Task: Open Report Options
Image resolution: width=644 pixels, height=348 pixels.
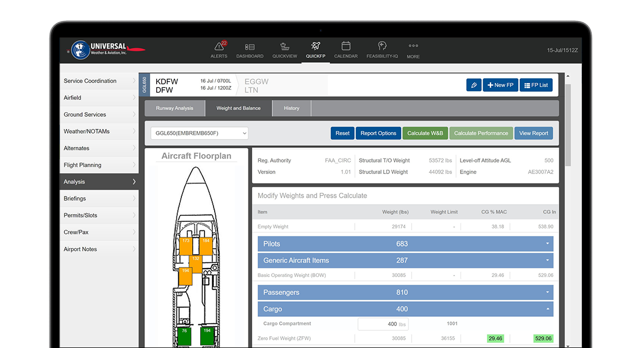Action: pyautogui.click(x=378, y=133)
